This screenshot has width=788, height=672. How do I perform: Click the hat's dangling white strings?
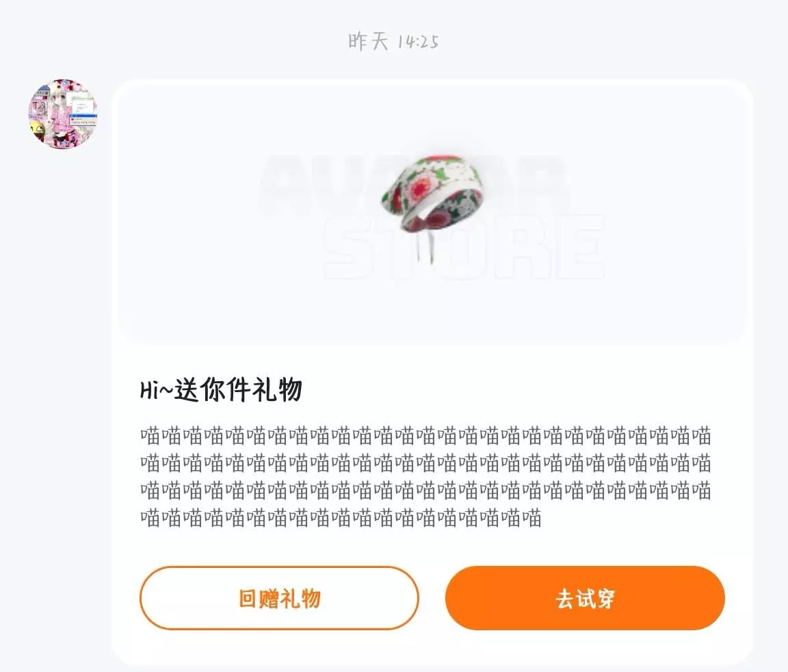click(x=425, y=245)
